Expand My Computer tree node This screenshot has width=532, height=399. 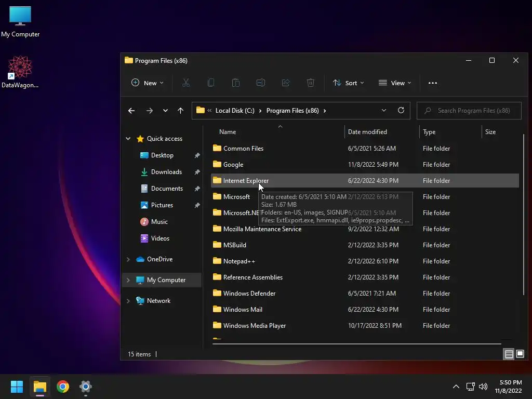pos(128,280)
